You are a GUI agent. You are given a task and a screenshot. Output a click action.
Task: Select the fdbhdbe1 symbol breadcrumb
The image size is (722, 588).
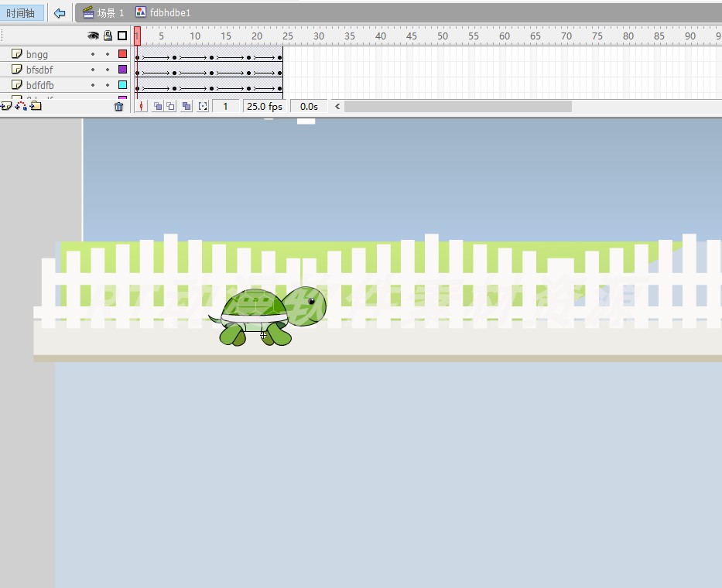[170, 13]
